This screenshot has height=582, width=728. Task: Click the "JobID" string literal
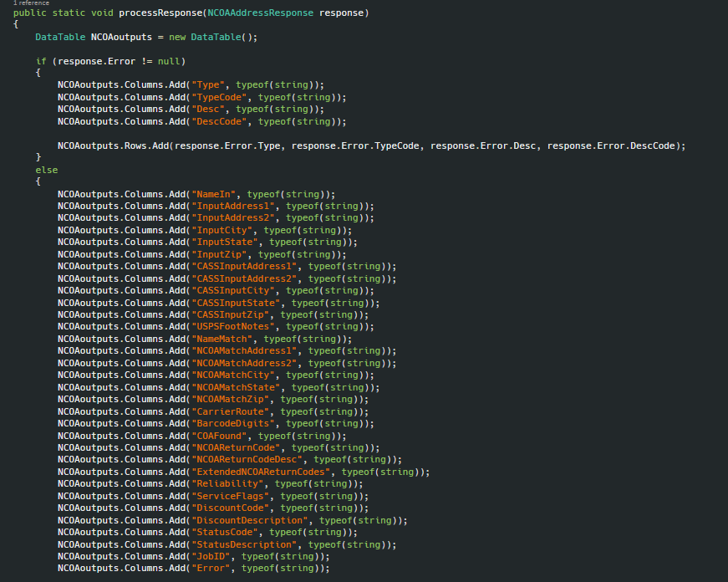pos(211,556)
